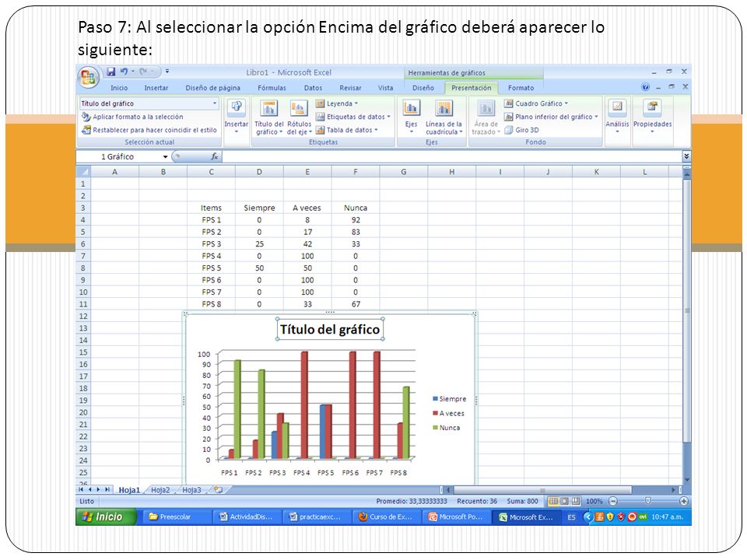The image size is (747, 560).
Task: Open the Ejes options
Action: pos(411,117)
